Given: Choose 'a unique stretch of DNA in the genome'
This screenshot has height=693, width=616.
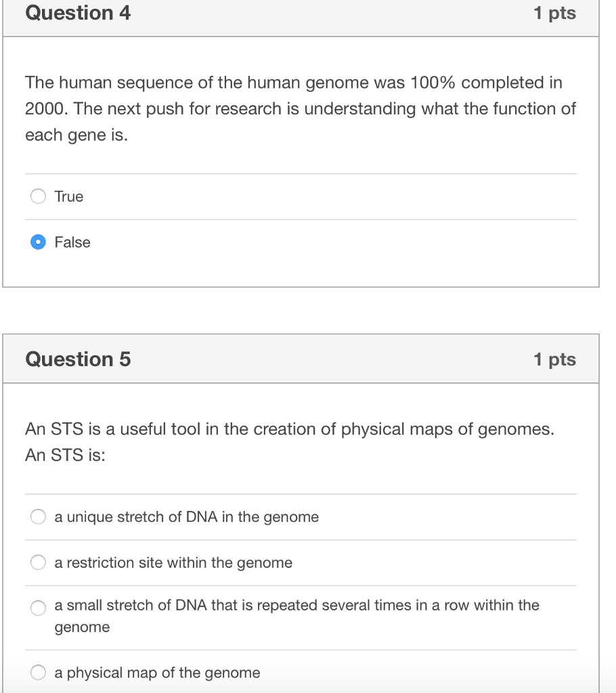Looking at the screenshot, I should tap(38, 516).
